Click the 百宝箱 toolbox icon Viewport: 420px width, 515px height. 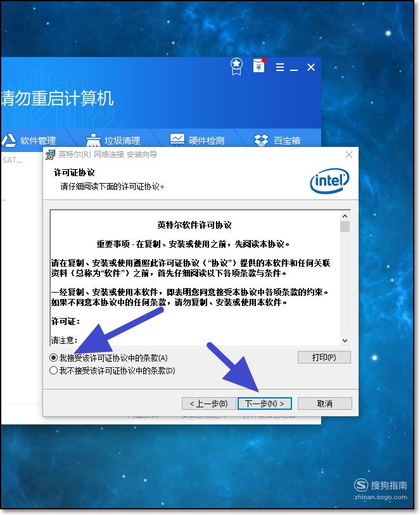(x=262, y=140)
